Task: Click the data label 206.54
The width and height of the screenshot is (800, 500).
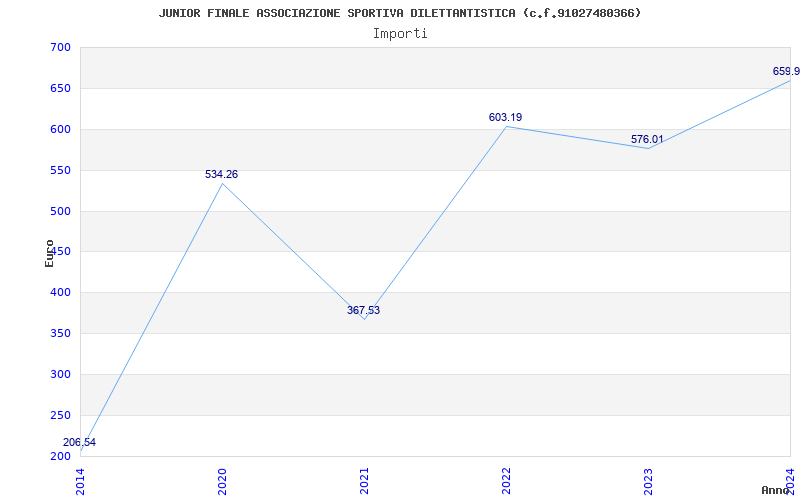Action: 79,442
